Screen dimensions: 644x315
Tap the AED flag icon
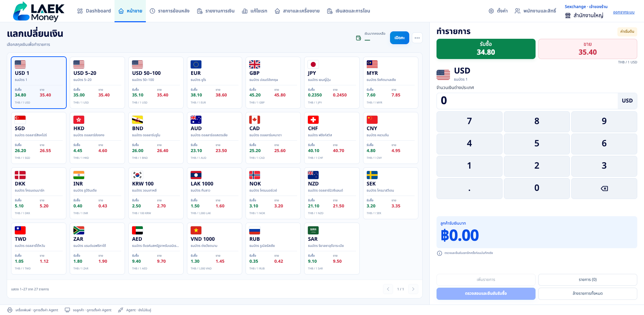(x=137, y=230)
